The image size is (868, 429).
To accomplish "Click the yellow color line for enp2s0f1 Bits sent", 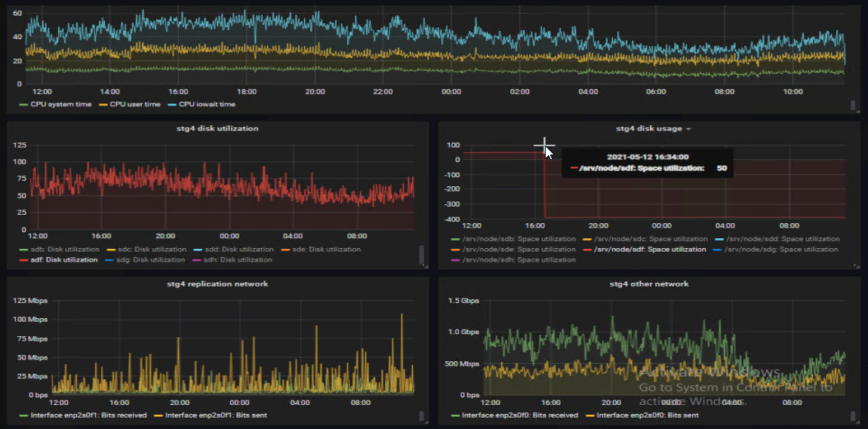I will pyautogui.click(x=159, y=415).
